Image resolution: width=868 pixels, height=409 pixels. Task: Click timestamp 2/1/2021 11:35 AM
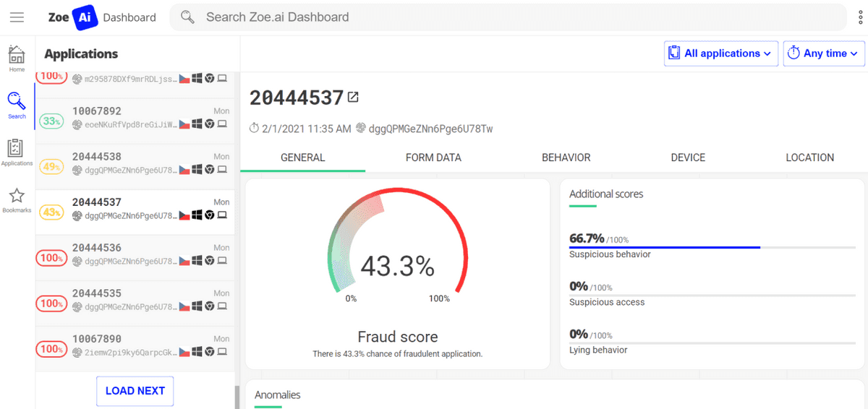point(307,129)
